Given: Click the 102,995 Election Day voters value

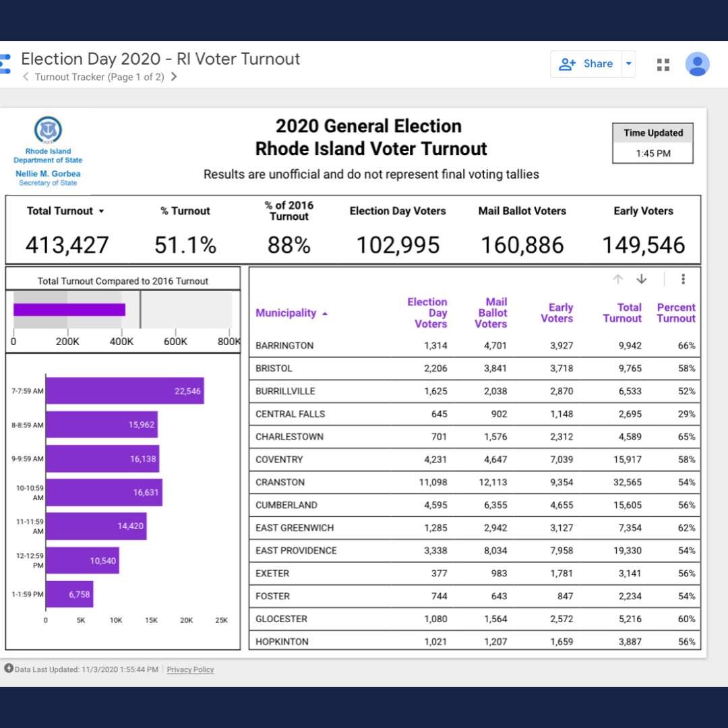Looking at the screenshot, I should point(398,245).
